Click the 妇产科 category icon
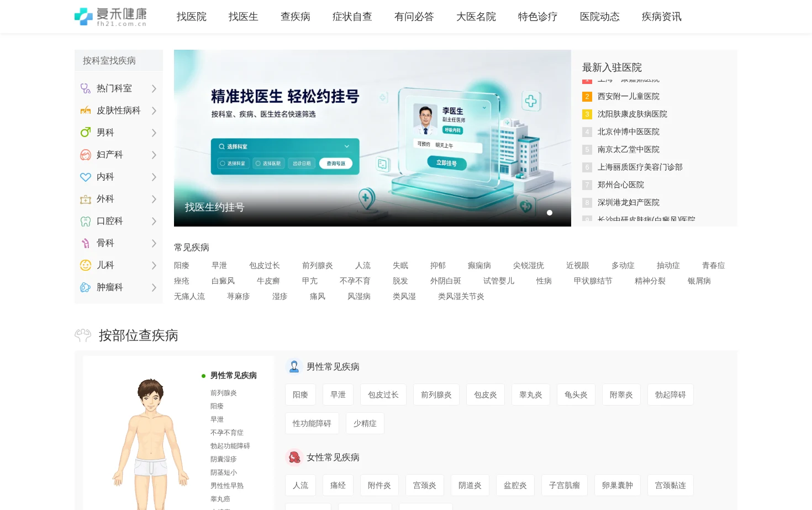The height and width of the screenshot is (510, 812). click(86, 155)
